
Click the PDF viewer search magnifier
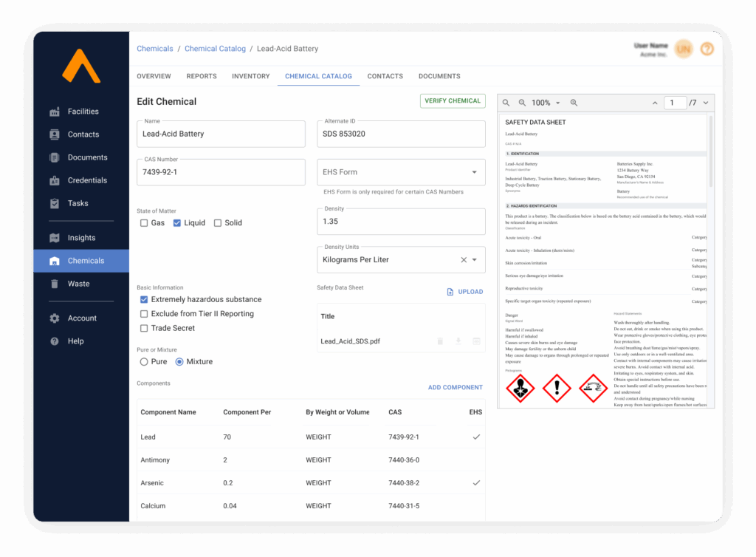click(x=507, y=103)
